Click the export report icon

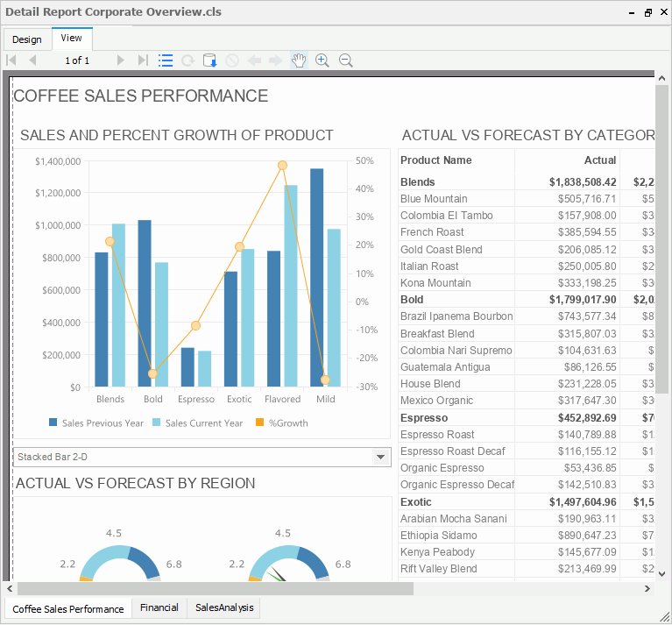coord(210,60)
